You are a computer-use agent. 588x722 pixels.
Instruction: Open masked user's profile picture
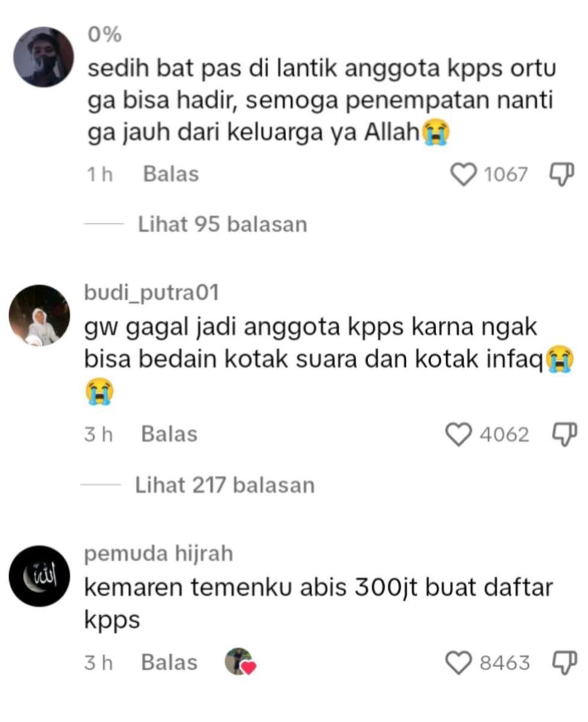click(43, 57)
